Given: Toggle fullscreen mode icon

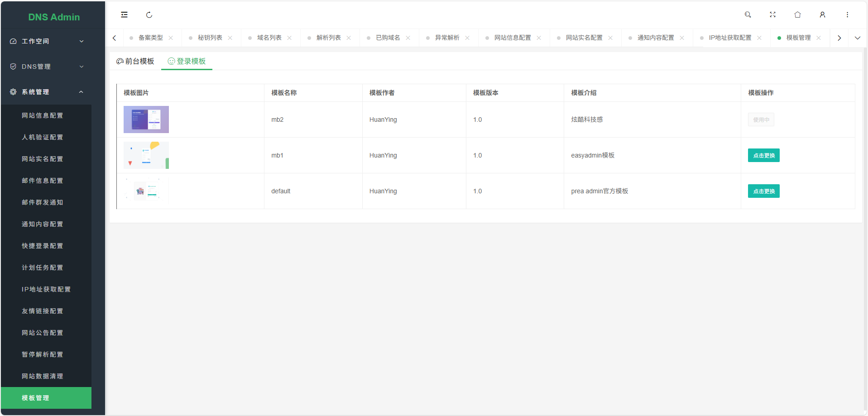Looking at the screenshot, I should pos(773,14).
